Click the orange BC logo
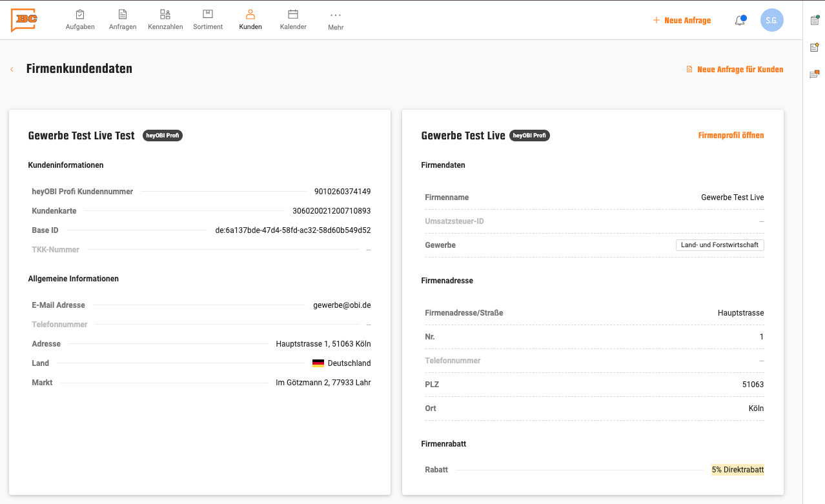Viewport: 825px width, 504px height. coord(24,20)
